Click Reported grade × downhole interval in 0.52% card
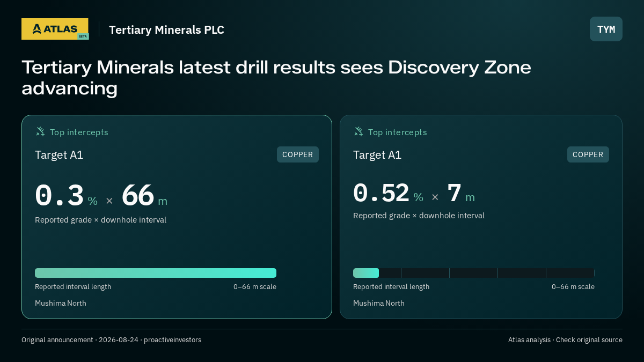This screenshot has width=644, height=362. tap(419, 216)
